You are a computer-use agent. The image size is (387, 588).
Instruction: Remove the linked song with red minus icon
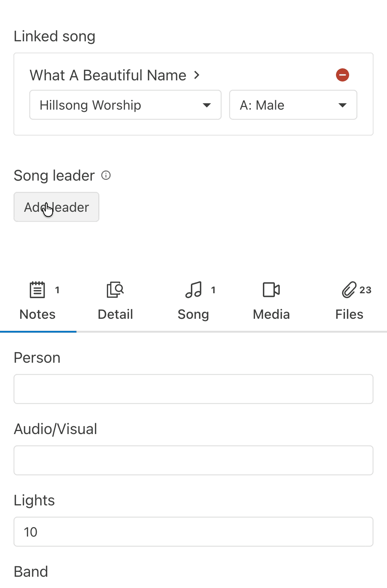point(342,75)
